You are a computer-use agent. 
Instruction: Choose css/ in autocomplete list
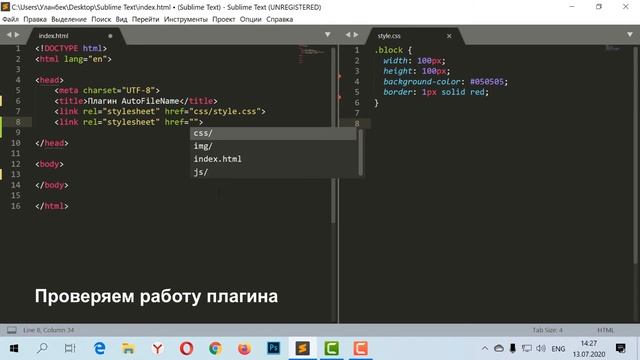pos(273,133)
